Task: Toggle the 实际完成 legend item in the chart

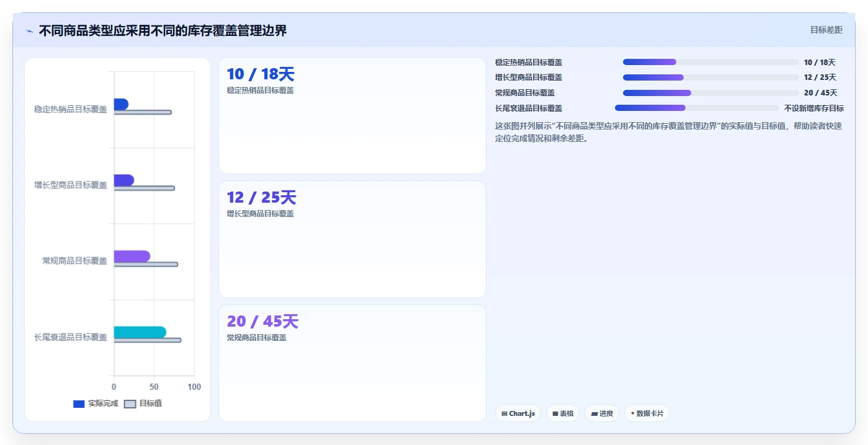Action: tap(96, 403)
